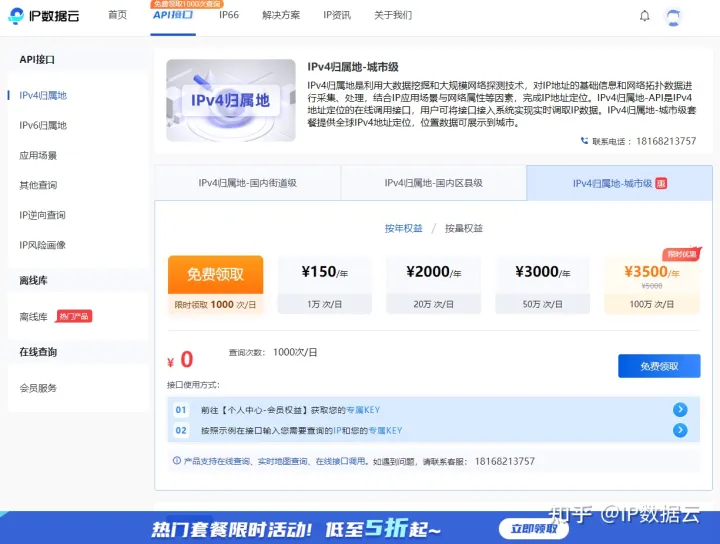This screenshot has height=544, width=720.
Task: Click 热门套餐限时活动 banner text
Action: [x=232, y=529]
